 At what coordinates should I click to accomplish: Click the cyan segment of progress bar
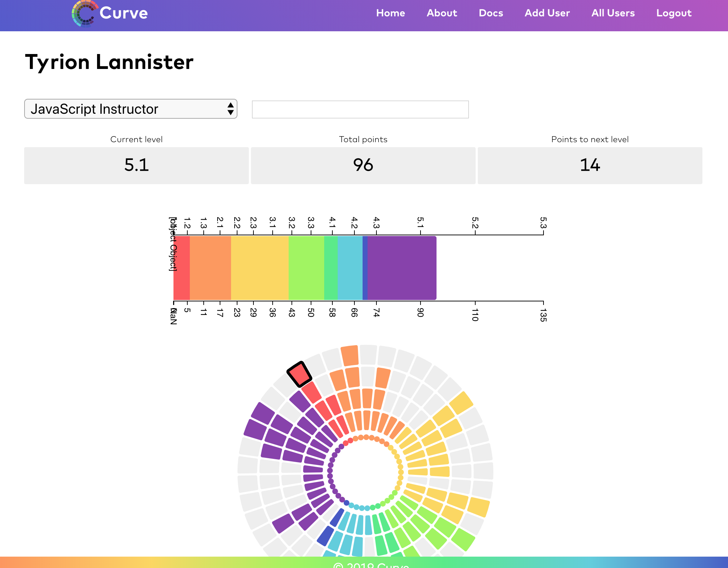point(350,268)
